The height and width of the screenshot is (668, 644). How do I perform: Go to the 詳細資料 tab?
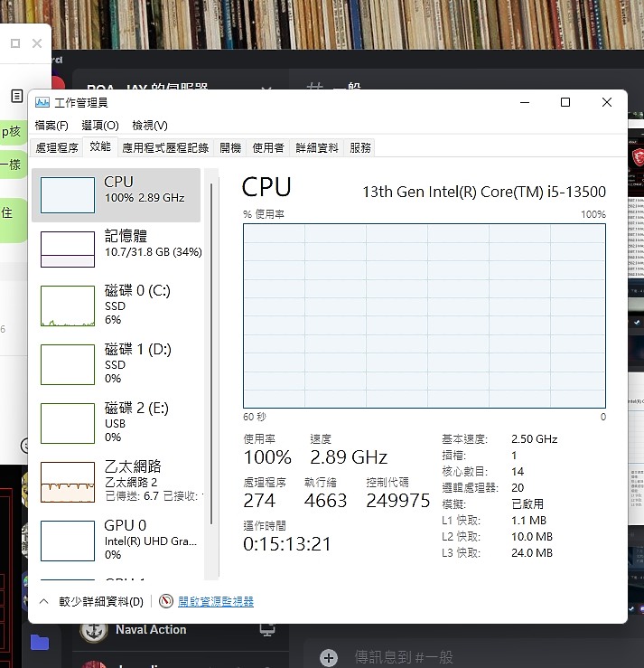tap(317, 148)
